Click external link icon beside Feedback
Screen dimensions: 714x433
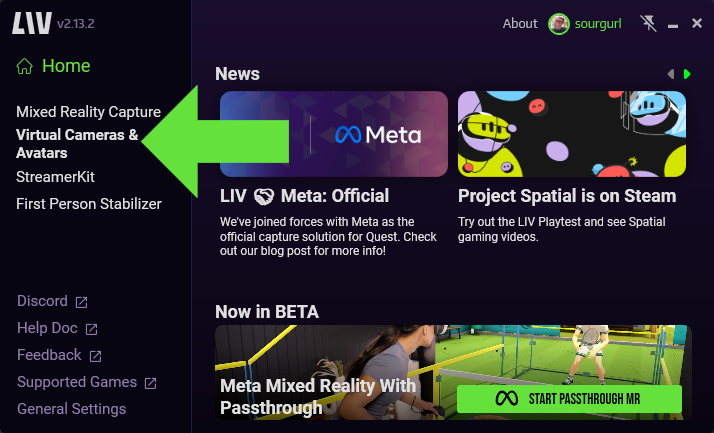[x=95, y=356]
